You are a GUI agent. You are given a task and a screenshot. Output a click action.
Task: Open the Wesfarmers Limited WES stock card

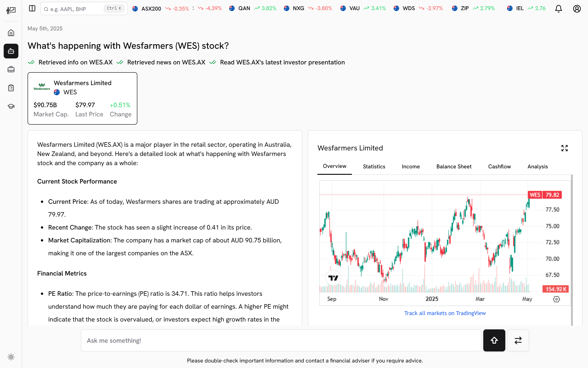82,98
